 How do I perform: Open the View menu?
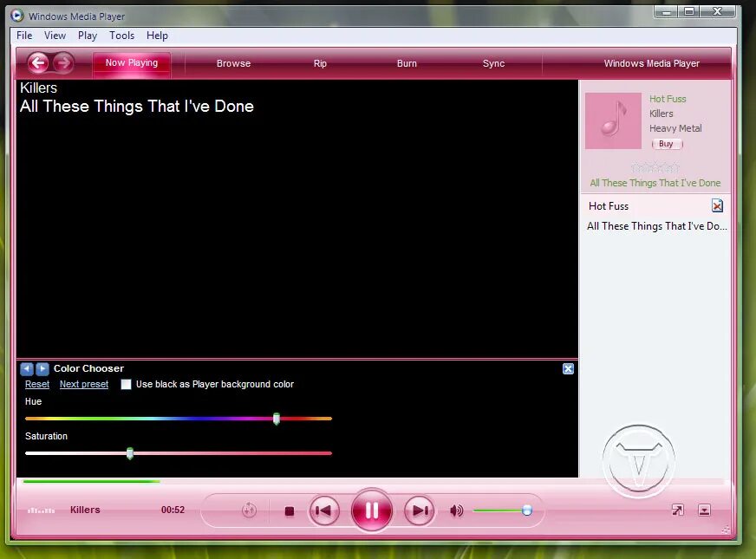[55, 36]
